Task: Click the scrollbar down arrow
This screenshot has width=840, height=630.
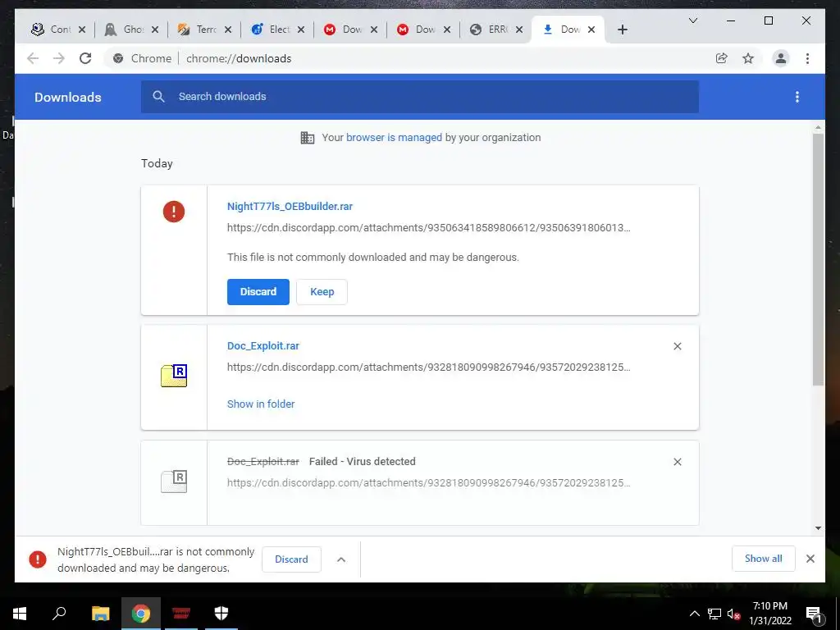Action: (x=818, y=528)
